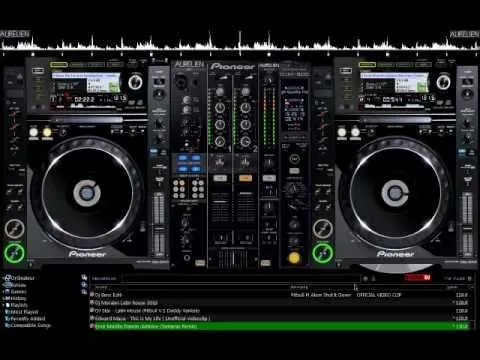
Task: Click the right deck browse rotary knob
Action: pos(443,82)
